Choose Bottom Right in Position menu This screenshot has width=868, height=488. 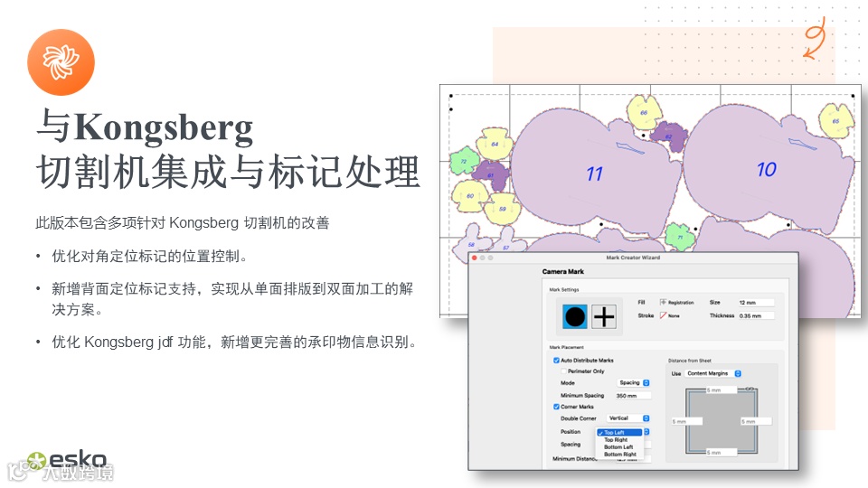619,455
